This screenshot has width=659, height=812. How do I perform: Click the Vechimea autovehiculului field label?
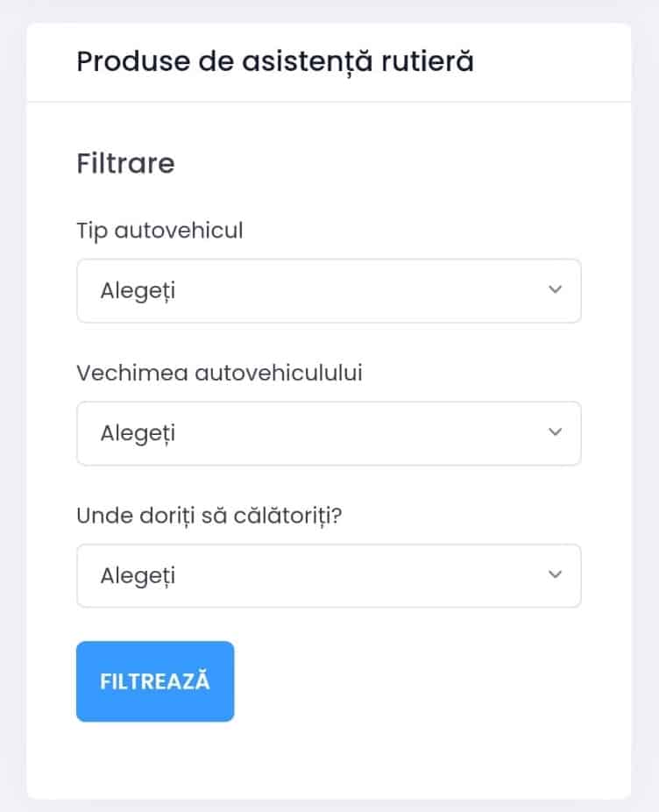pyautogui.click(x=219, y=373)
